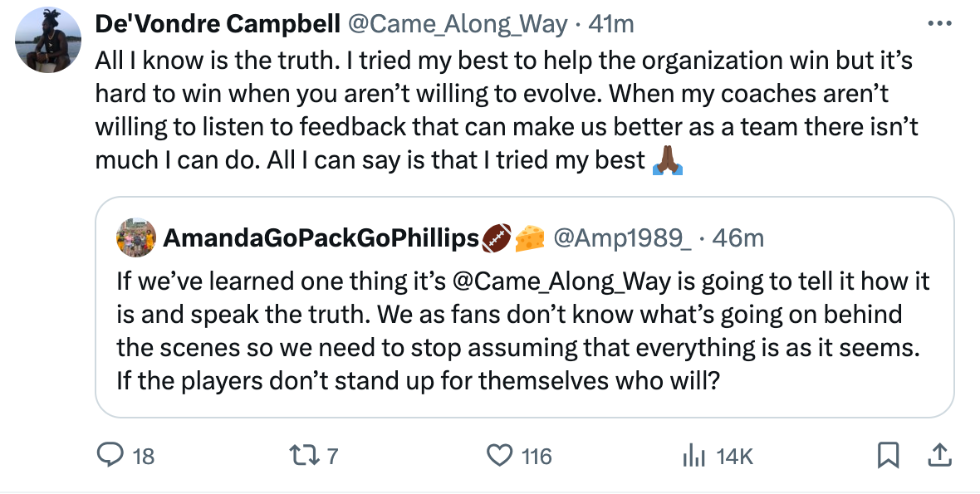
Task: Bookmark De'Vondre Campbell's tweet
Action: click(x=888, y=454)
